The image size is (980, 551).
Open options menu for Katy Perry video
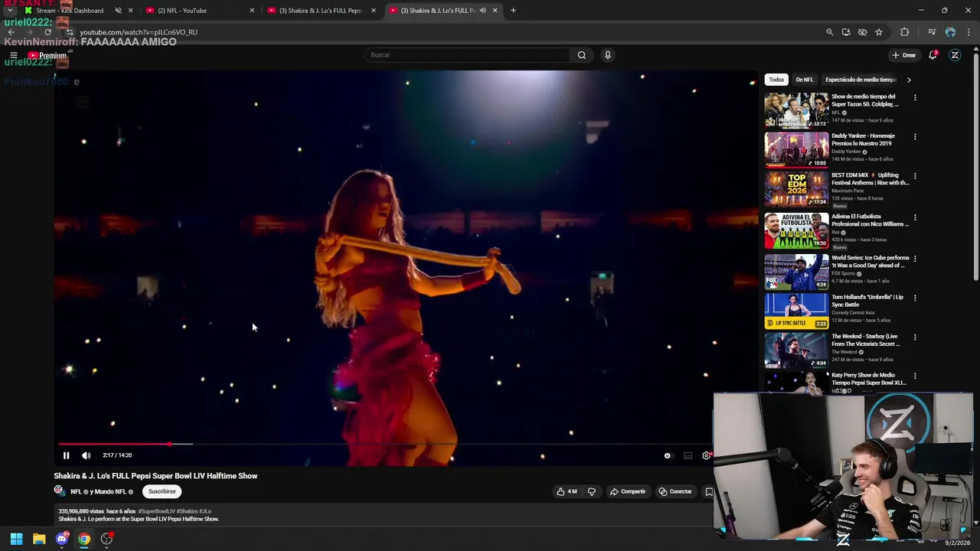915,377
